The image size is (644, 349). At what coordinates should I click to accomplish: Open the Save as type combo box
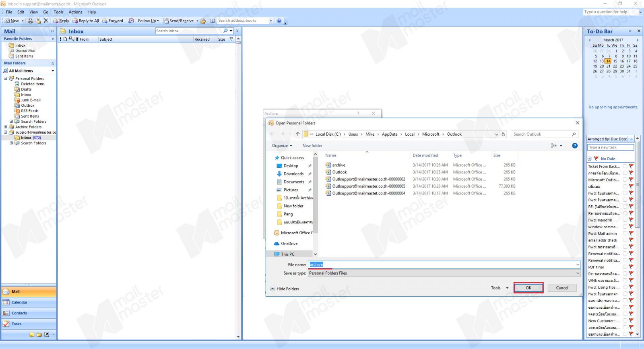444,273
